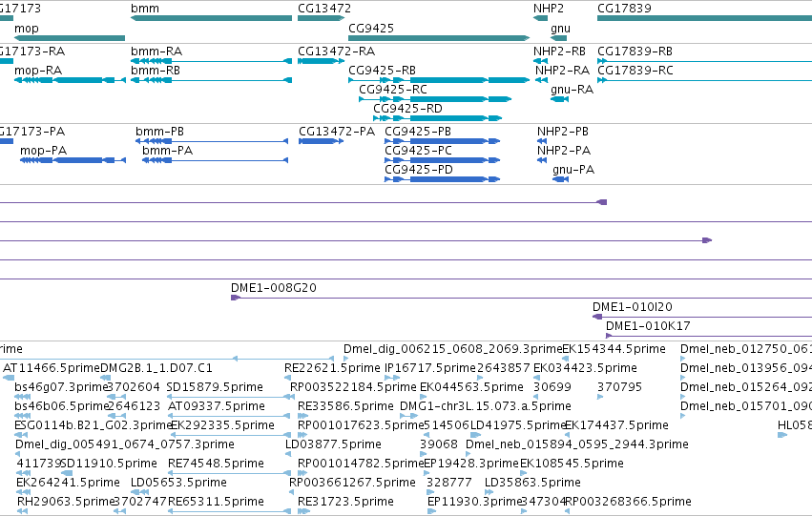
Task: Select EST EK264241.5prime
Action: [x=69, y=483]
